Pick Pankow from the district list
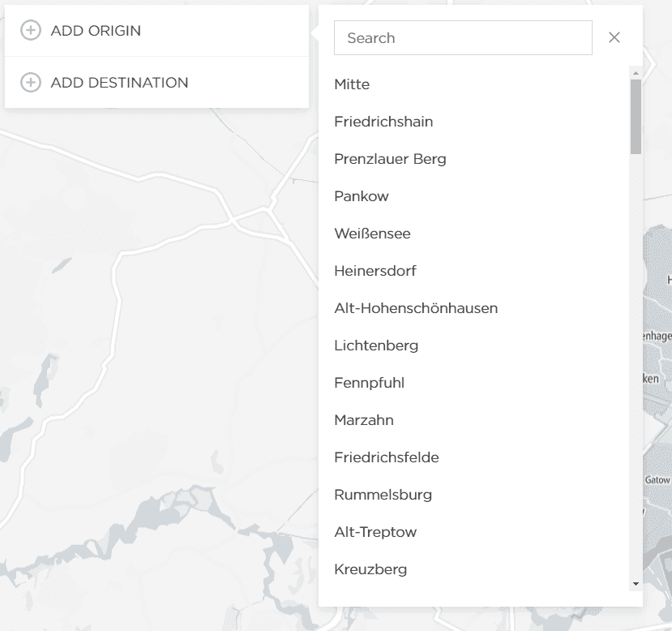This screenshot has height=631, width=672. [362, 196]
